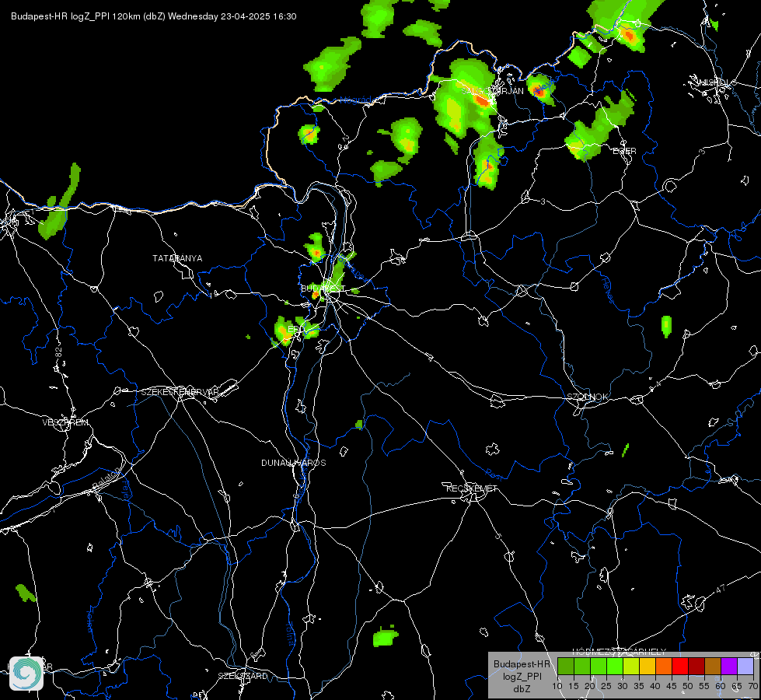Pick the lavender 65-70 dBZ swatch
Screen dimensions: 761x700
click(x=745, y=666)
